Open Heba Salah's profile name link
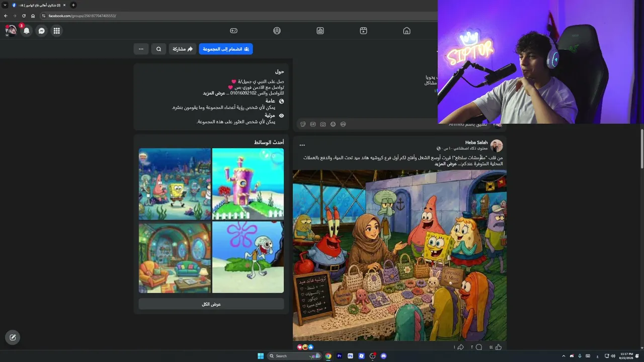This screenshot has width=644, height=362. click(x=476, y=142)
